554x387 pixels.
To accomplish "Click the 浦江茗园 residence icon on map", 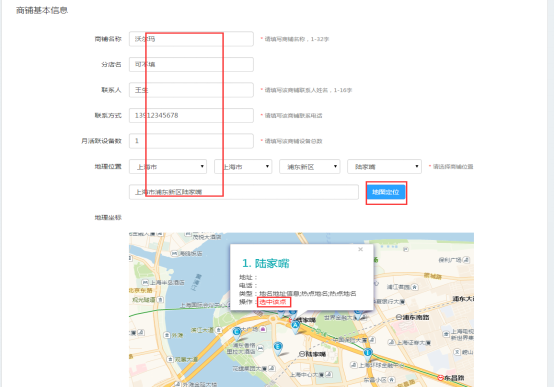I will 415,287.
